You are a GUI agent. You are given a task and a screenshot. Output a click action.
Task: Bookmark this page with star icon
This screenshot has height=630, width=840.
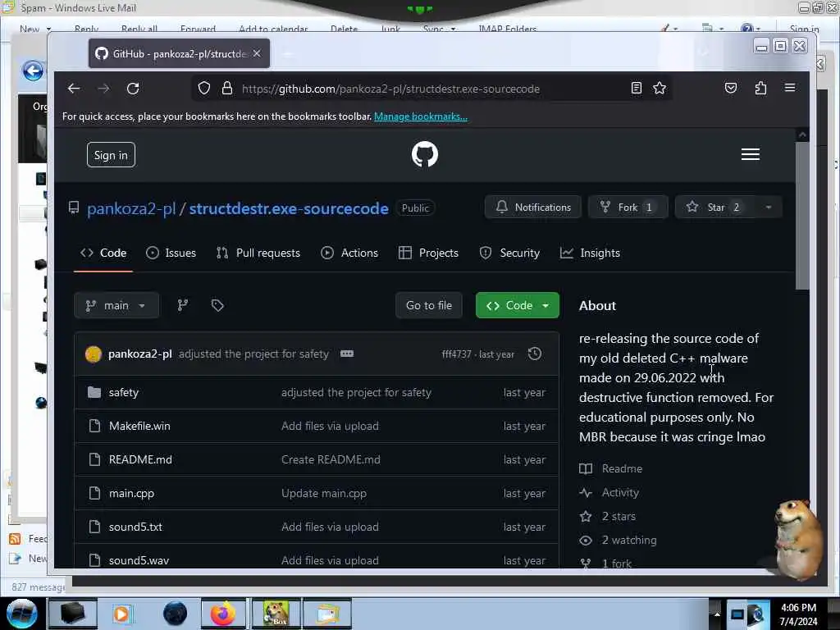(x=660, y=89)
